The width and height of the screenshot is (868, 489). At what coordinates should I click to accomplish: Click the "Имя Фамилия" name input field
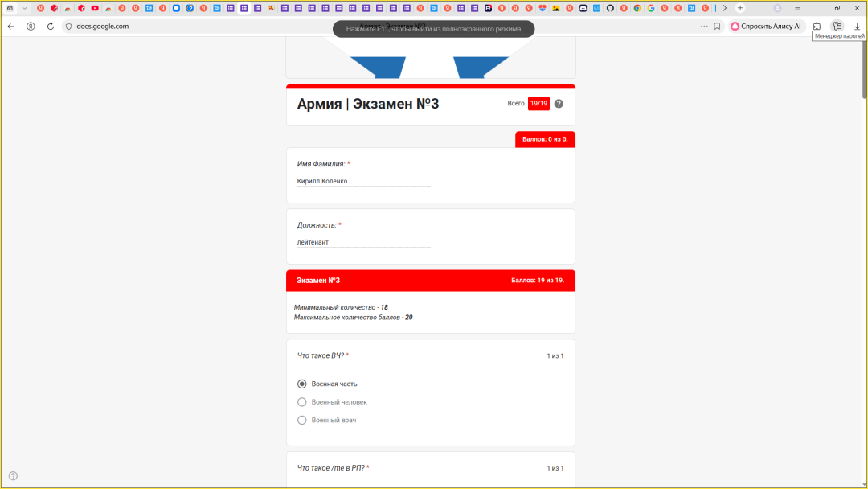tap(363, 181)
